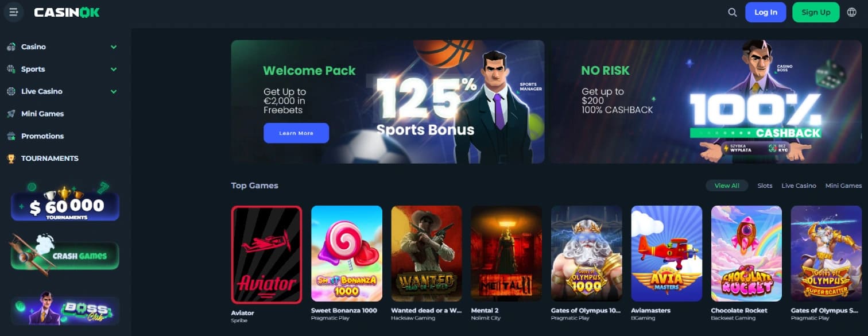Open the Boss Club sidebar banner

click(65, 311)
